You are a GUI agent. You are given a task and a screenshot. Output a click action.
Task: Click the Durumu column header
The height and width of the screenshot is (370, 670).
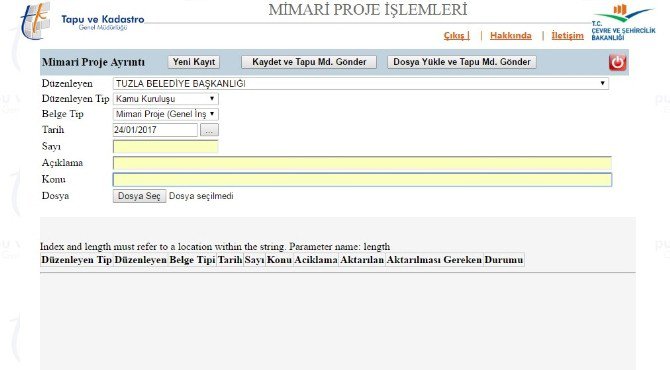coord(504,260)
